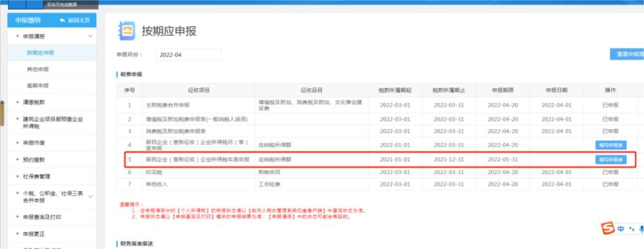Image resolution: width=644 pixels, height=249 pixels.
Task: Click 已申报 status in the 其他收入 row
Action: (x=611, y=184)
